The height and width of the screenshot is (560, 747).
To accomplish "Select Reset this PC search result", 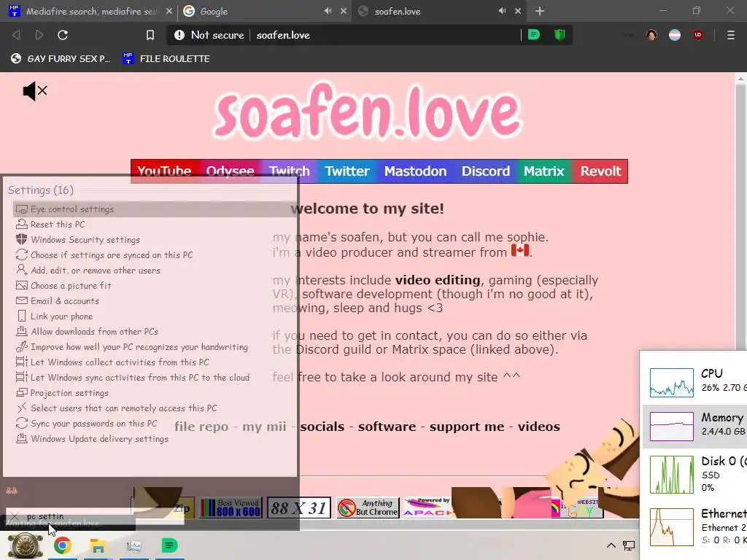I will (155, 225).
